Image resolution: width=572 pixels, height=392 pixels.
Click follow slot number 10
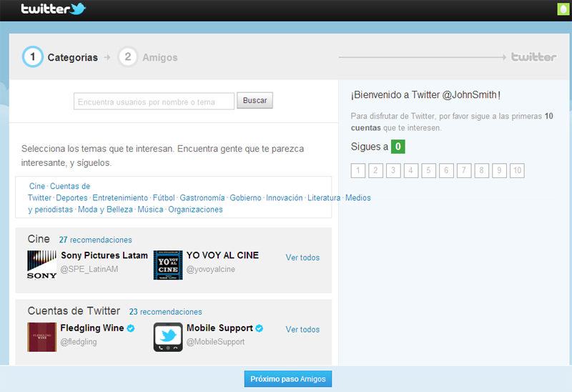[x=517, y=170]
